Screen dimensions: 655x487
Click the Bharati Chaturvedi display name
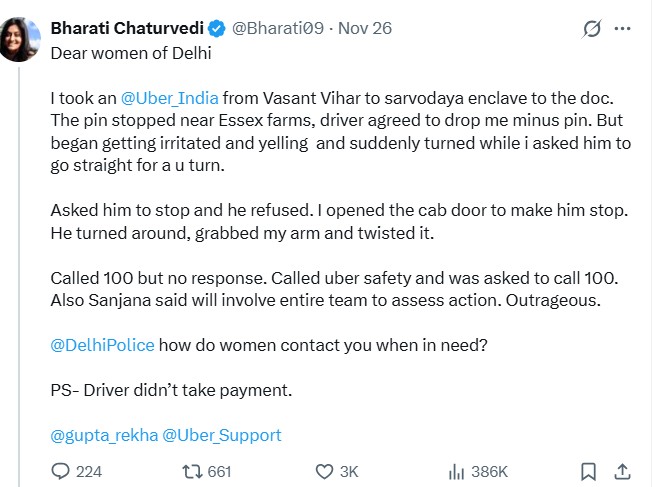(x=124, y=29)
